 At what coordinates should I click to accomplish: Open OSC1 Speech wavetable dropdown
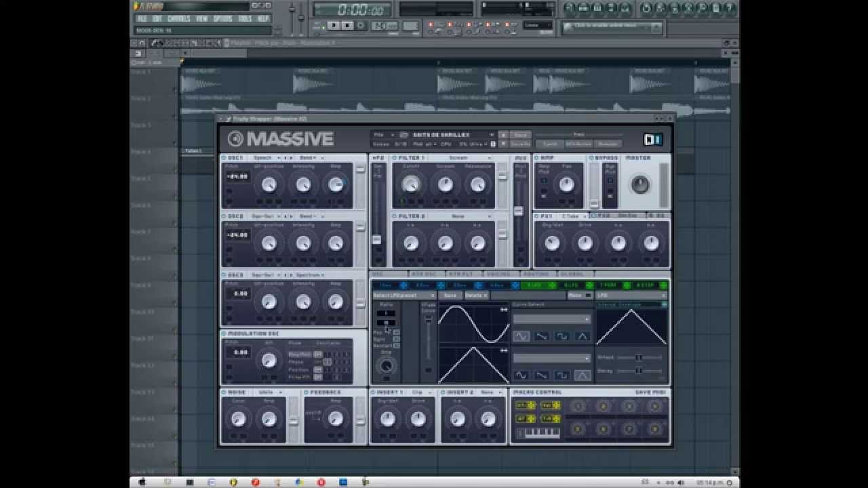tap(267, 158)
